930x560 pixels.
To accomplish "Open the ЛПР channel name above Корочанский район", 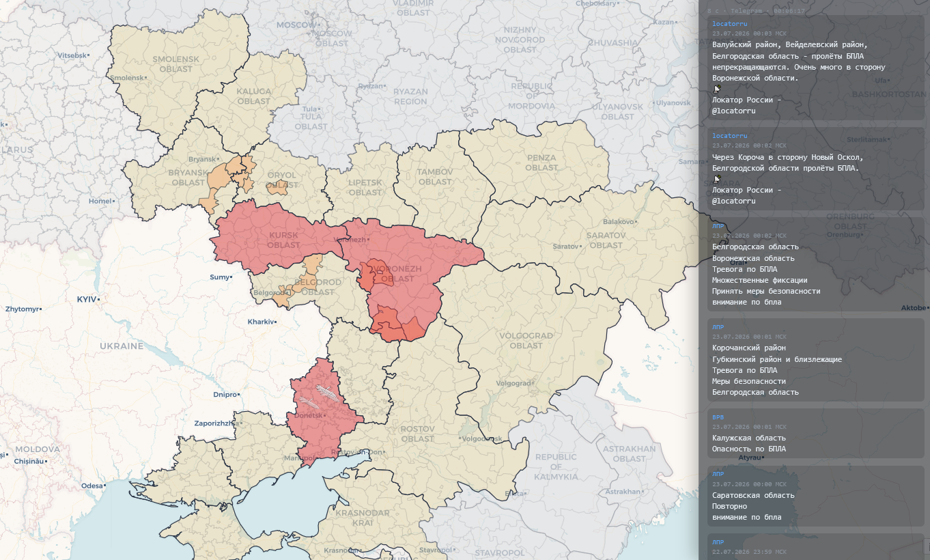I will click(x=718, y=327).
